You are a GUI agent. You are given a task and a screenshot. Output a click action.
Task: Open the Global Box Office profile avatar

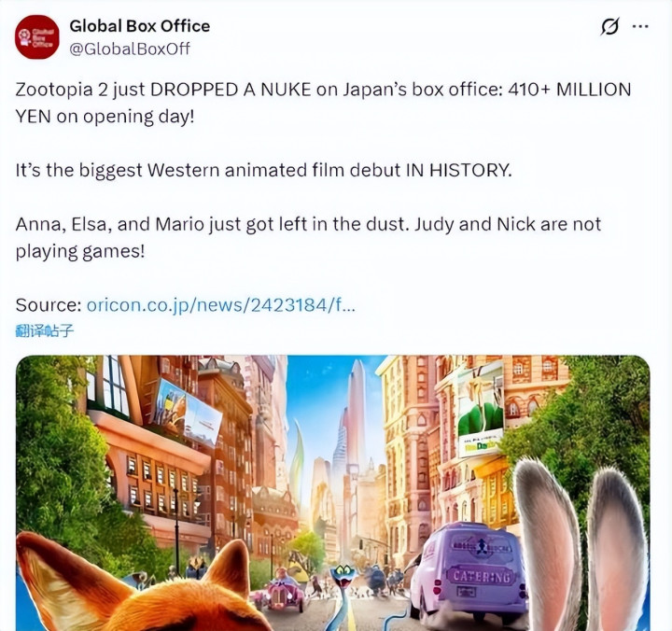(36, 36)
